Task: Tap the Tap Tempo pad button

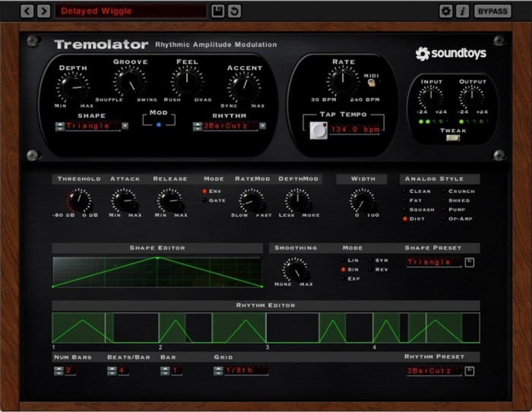Action: click(318, 130)
